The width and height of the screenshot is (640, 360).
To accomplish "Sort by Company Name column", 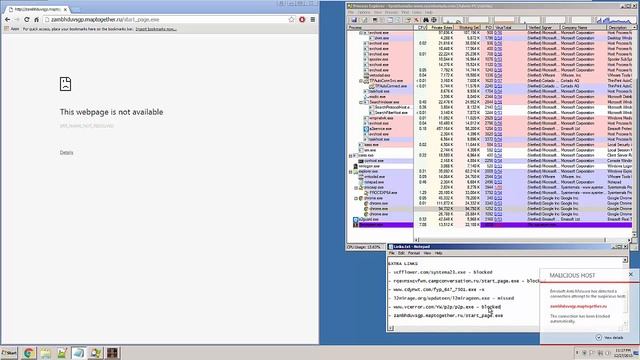I will tap(583, 27).
